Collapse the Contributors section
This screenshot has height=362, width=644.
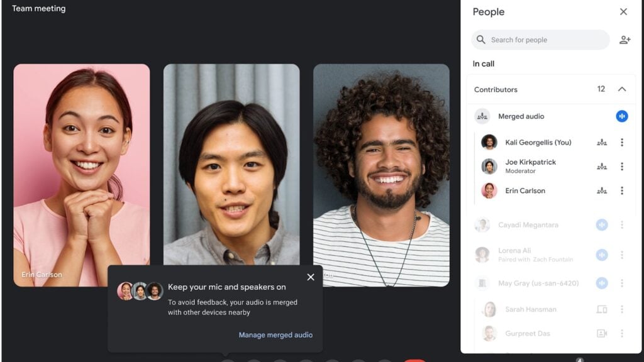point(622,89)
